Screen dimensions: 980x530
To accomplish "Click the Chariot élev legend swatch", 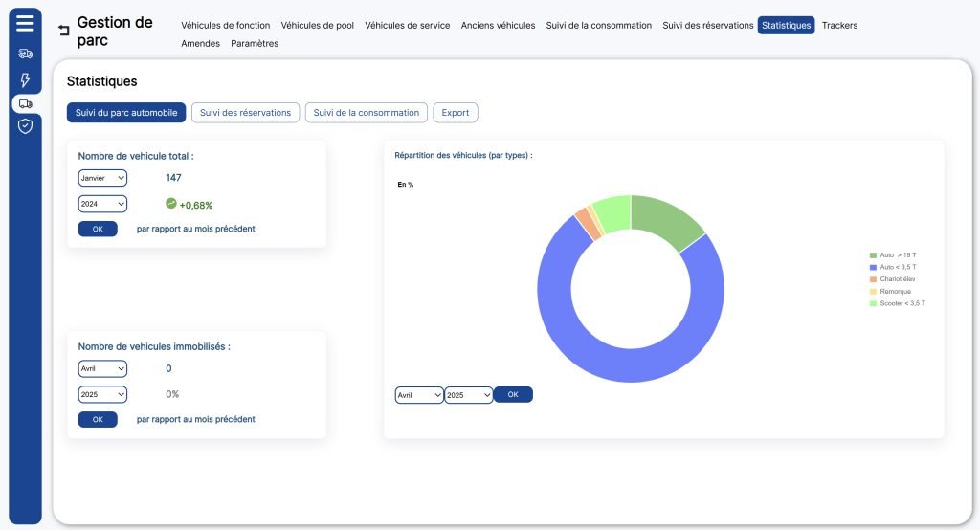I will (873, 279).
